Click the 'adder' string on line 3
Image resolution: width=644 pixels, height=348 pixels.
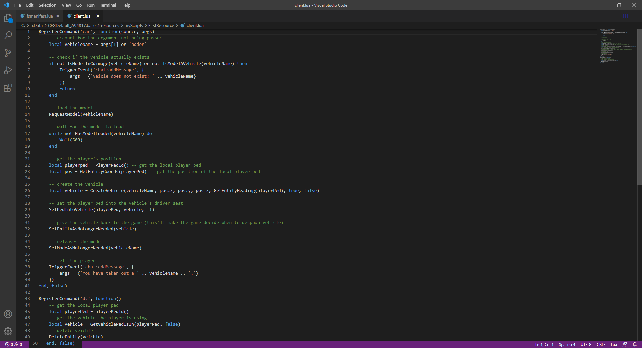click(138, 44)
